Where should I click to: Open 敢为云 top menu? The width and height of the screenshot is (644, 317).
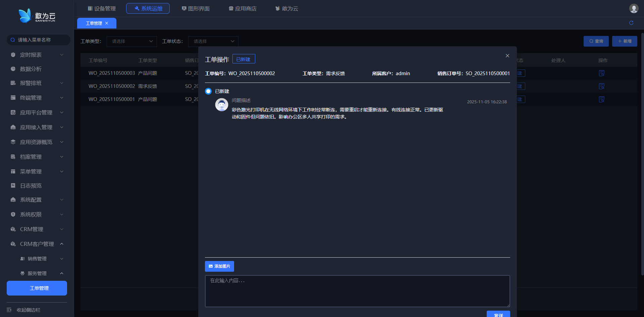click(287, 8)
